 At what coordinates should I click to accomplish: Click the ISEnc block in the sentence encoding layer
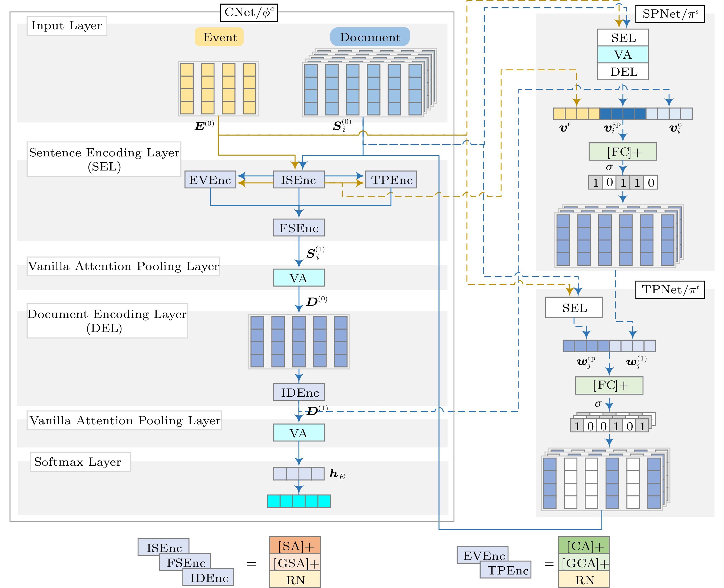[x=299, y=179]
